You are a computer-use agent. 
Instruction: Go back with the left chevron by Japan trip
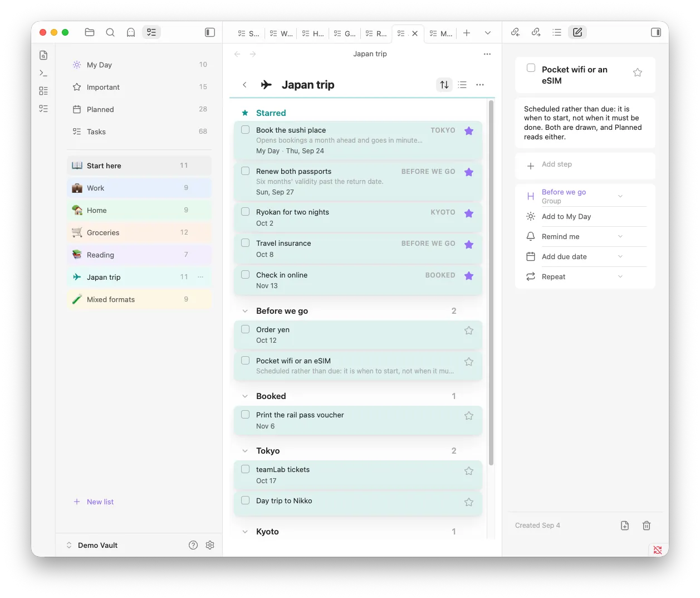(244, 85)
